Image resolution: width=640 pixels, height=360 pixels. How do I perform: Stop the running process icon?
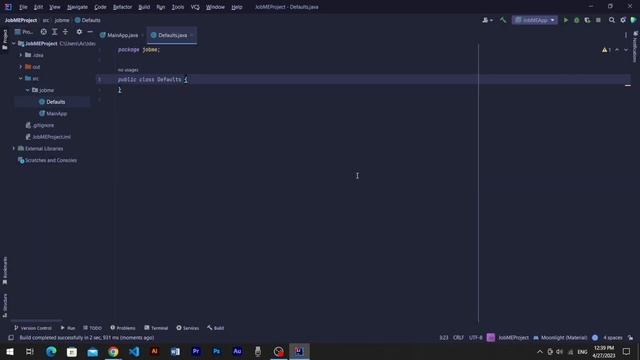tap(598, 20)
